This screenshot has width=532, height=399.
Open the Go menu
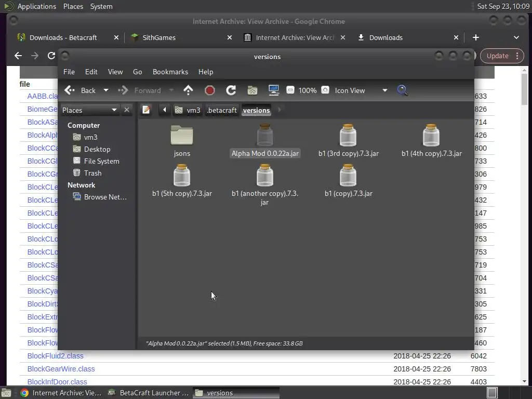tap(137, 72)
